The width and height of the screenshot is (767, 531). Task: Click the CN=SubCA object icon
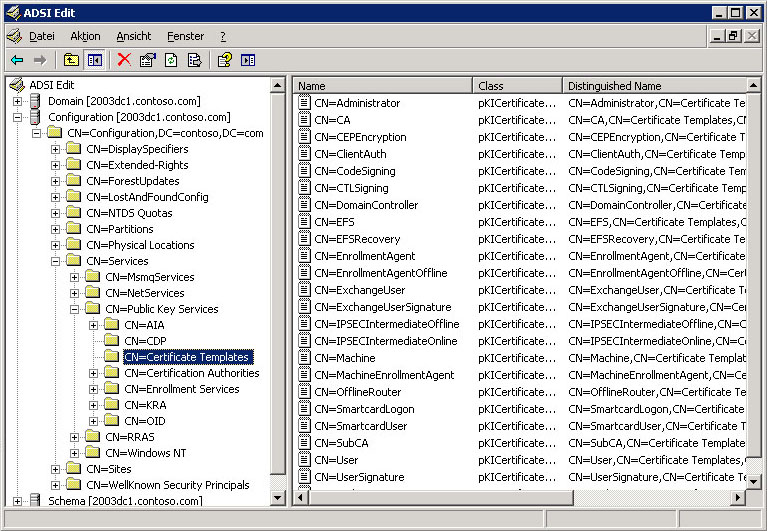coord(304,442)
